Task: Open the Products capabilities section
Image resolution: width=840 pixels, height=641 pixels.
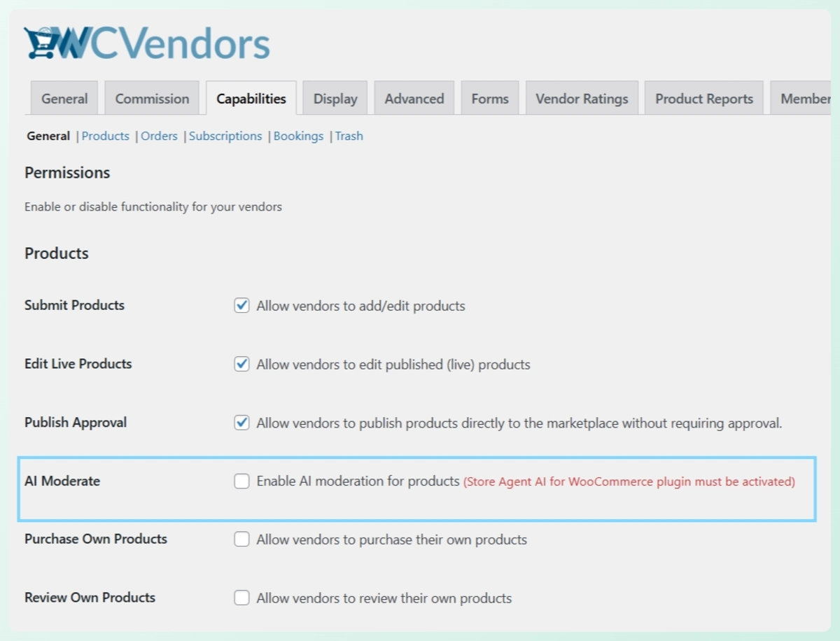Action: click(x=106, y=136)
